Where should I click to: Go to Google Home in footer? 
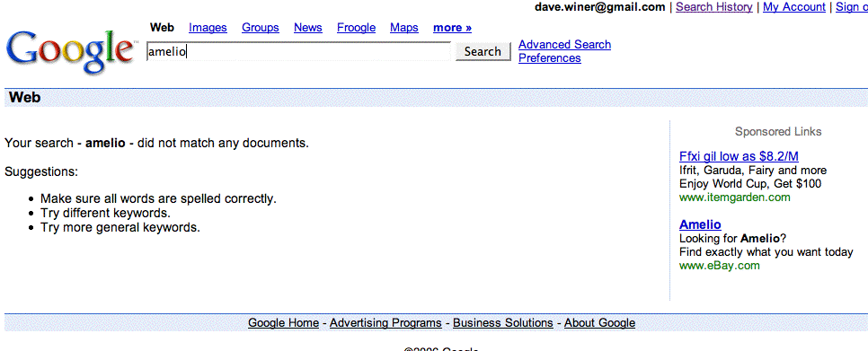[x=283, y=323]
